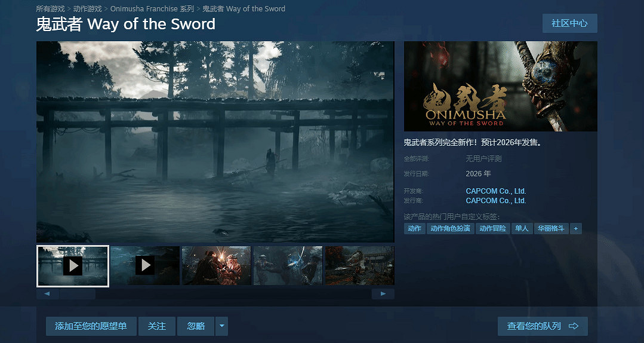Play the first trailer video thumbnail
The width and height of the screenshot is (644, 343).
[x=73, y=265]
